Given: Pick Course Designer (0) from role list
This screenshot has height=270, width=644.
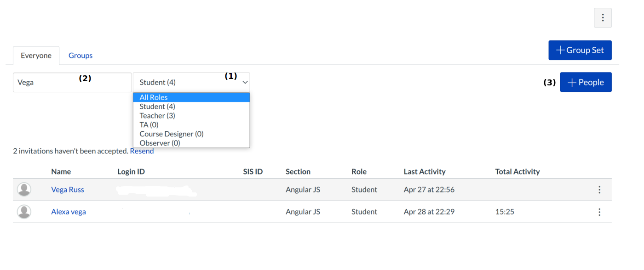Looking at the screenshot, I should click(x=172, y=134).
